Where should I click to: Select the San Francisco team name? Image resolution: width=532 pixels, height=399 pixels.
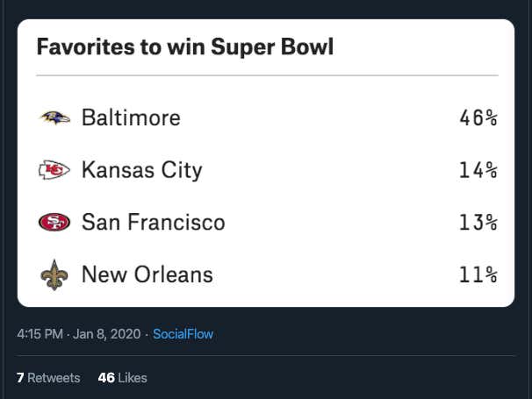(154, 223)
